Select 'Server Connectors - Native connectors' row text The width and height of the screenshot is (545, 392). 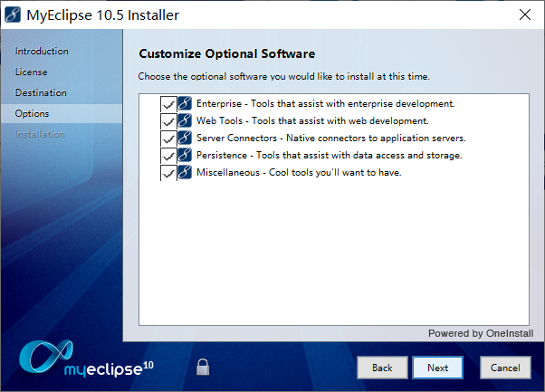point(331,138)
